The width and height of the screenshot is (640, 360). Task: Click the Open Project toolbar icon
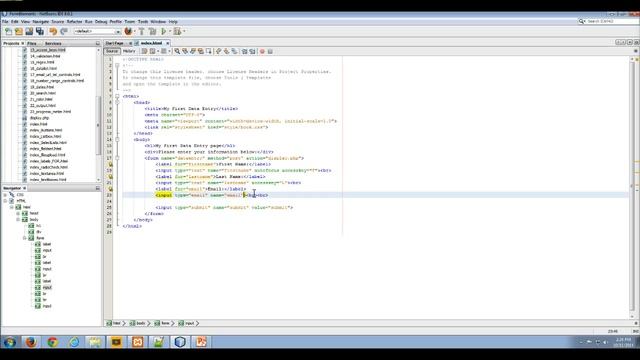pos(29,31)
